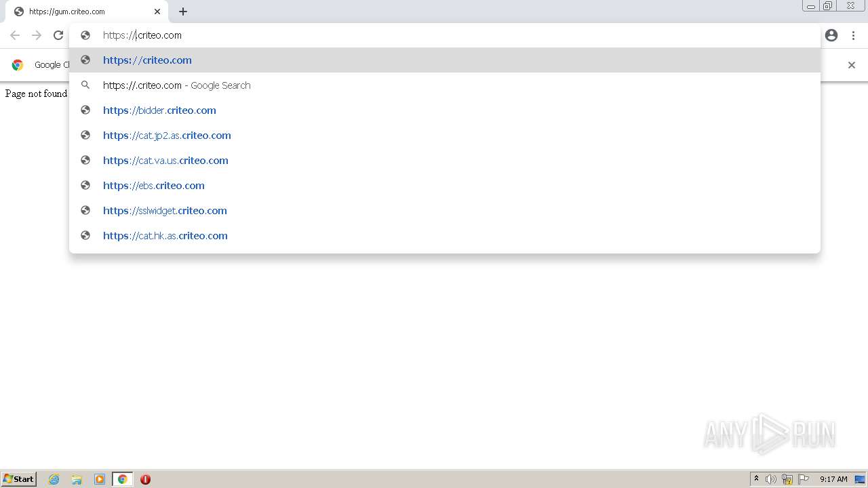868x488 pixels.
Task: Click the globe icon beside bidder.criteo.com
Action: (85, 110)
